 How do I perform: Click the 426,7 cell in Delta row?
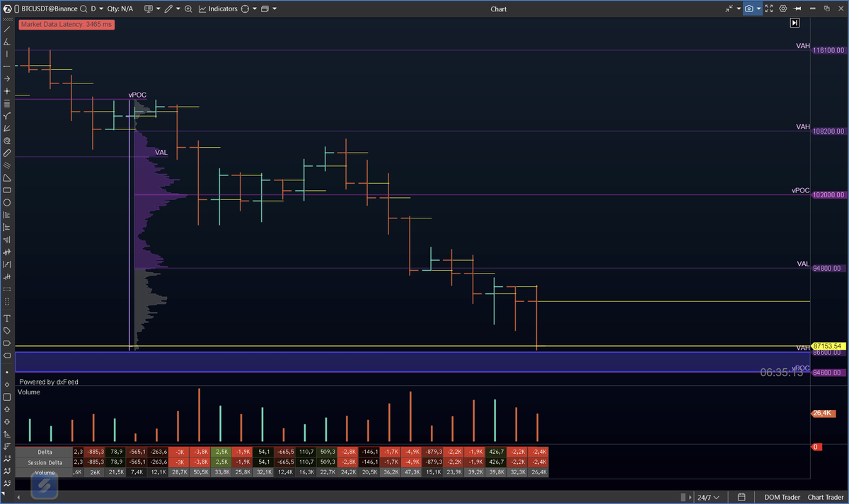coord(495,452)
